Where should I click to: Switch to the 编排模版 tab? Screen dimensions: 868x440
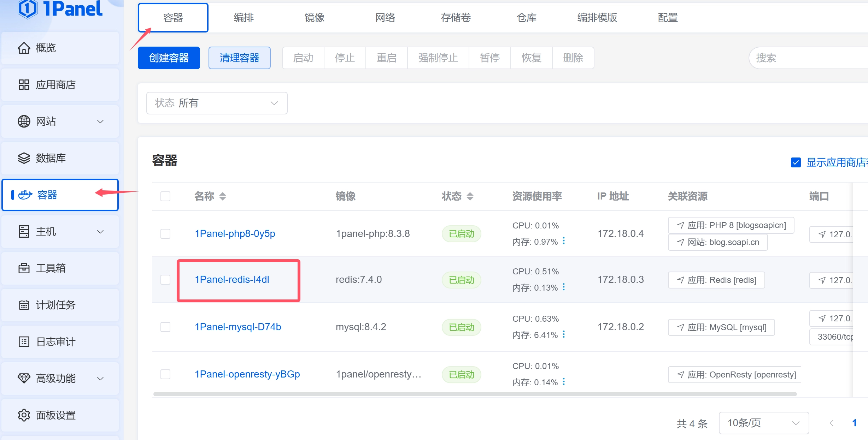click(x=597, y=18)
